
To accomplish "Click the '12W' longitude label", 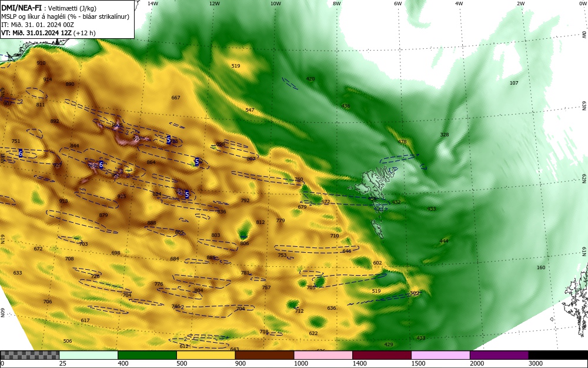I will point(215,4).
